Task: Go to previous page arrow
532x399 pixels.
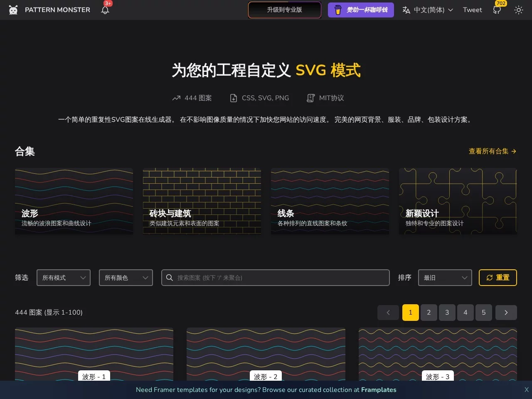Action: pos(388,313)
